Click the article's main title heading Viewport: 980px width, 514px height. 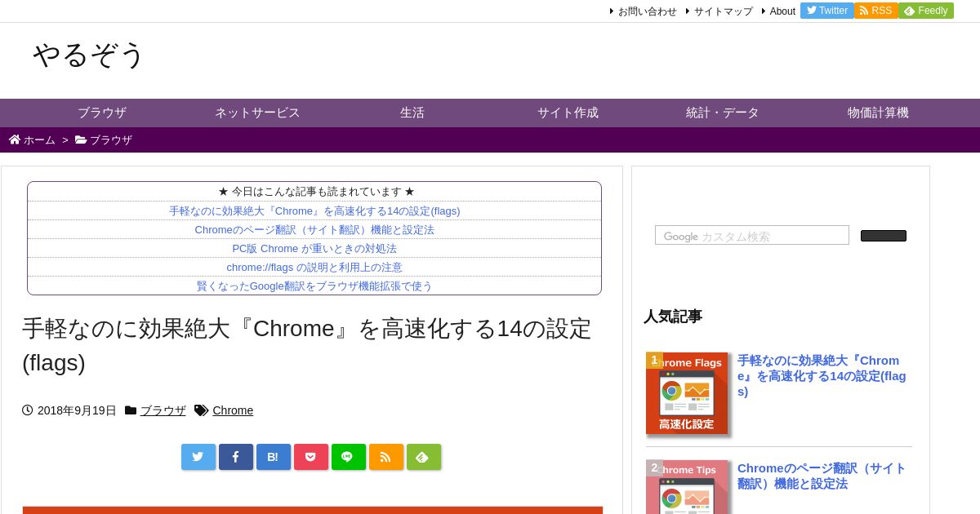tap(307, 345)
